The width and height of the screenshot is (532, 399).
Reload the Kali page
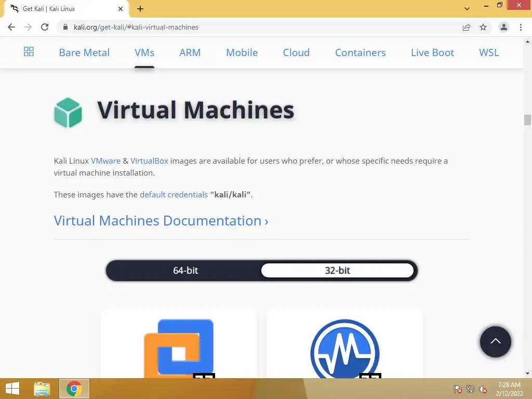click(45, 27)
